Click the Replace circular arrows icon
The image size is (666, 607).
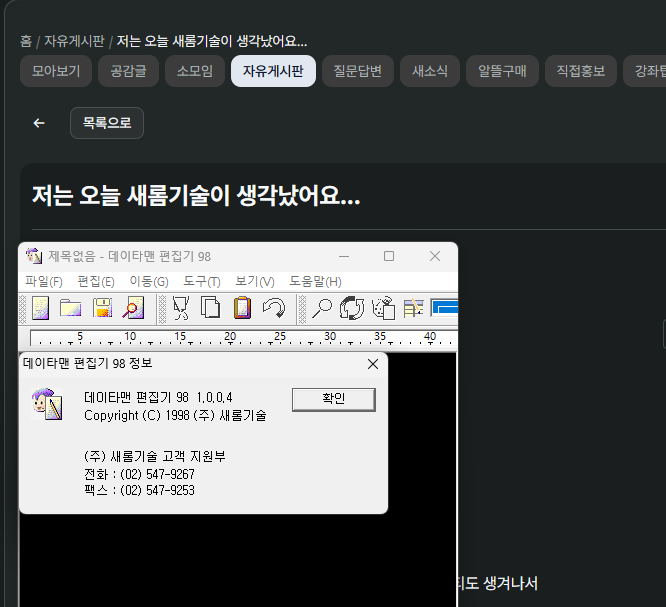[352, 308]
